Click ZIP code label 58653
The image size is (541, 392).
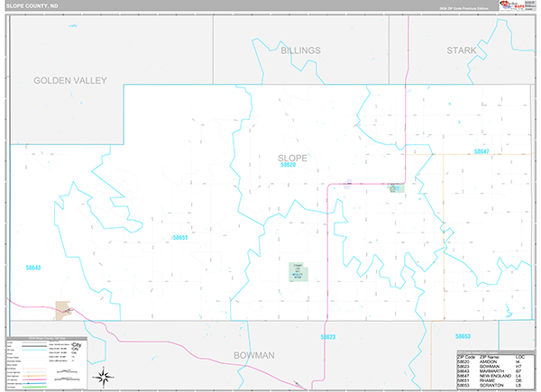click(x=463, y=336)
